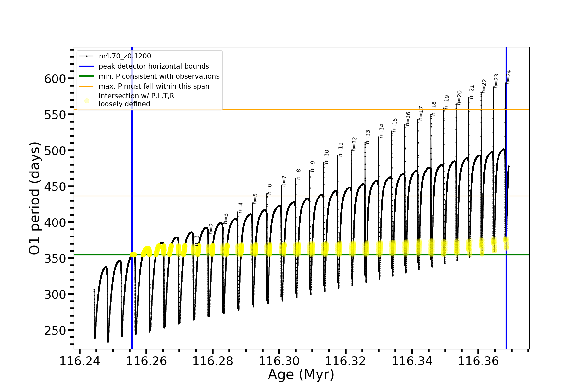Select 'peak detector horizontal bounds' legend text
Image resolution: width=588 pixels, height=392 pixels.
(154, 66)
